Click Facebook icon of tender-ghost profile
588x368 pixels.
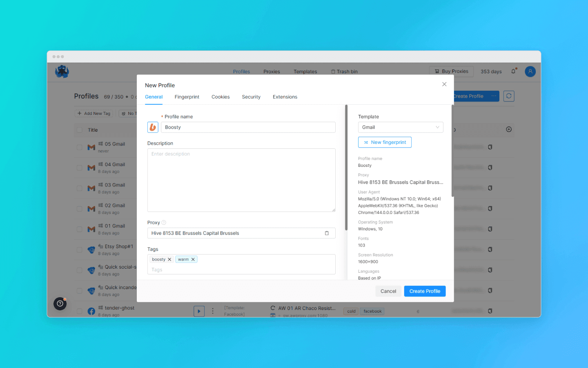click(x=91, y=311)
